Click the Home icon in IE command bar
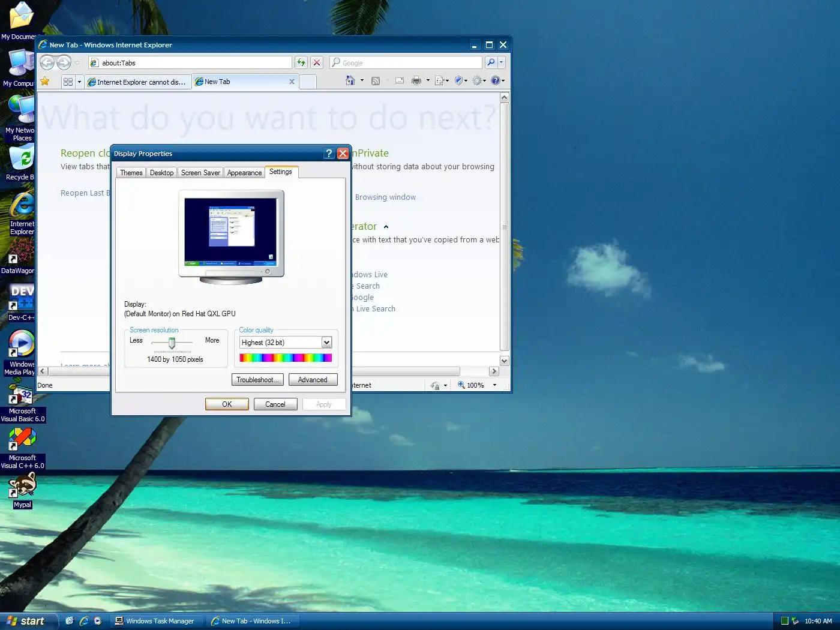Screen dimensions: 840x630 [x=350, y=80]
